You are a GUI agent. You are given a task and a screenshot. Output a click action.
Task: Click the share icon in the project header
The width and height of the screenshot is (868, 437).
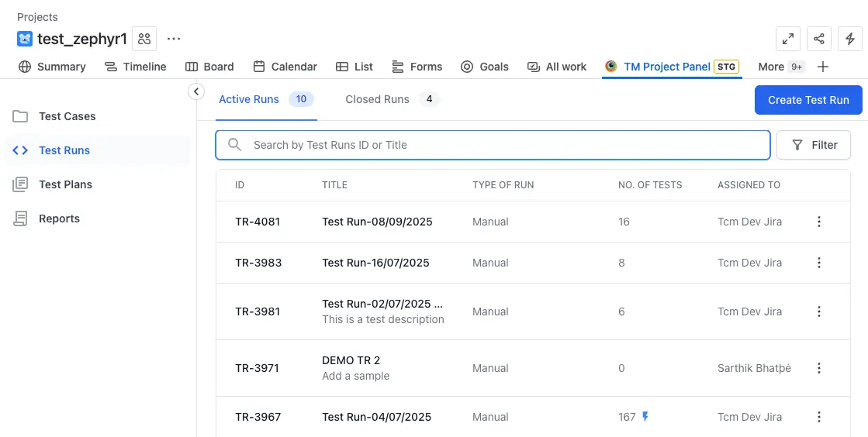pyautogui.click(x=818, y=39)
